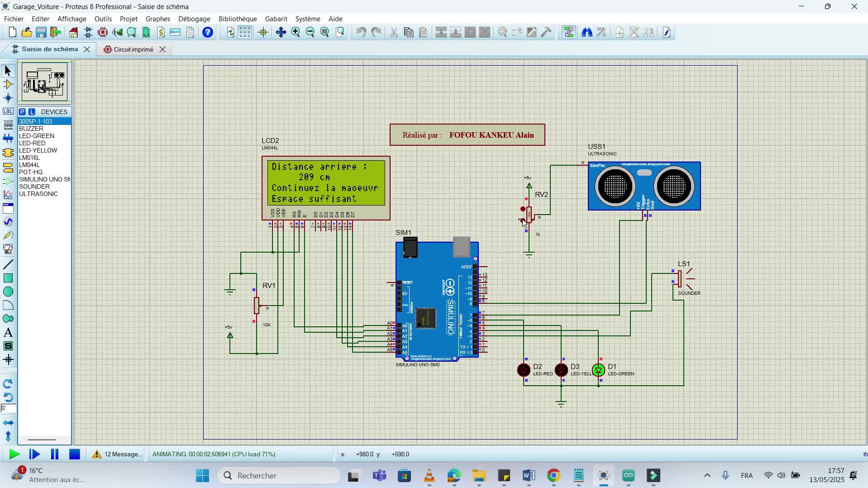
Task: Select the Text Script Mode tool
Action: click(8, 125)
